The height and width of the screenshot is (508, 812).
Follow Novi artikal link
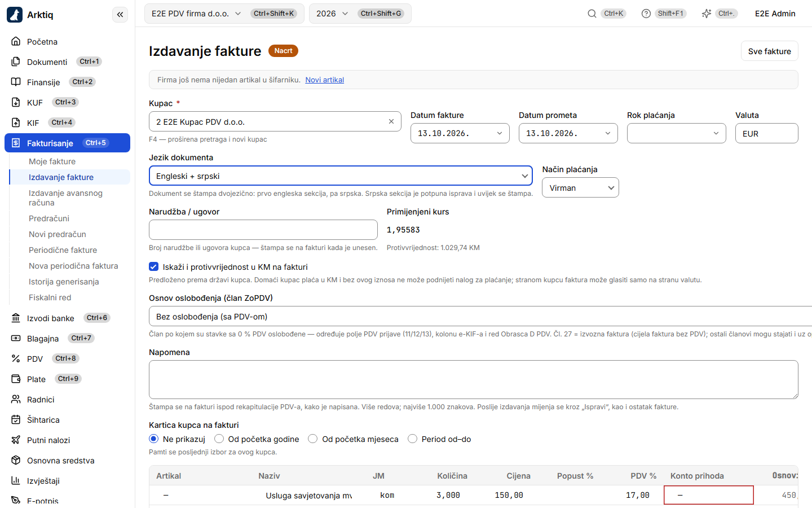point(324,80)
